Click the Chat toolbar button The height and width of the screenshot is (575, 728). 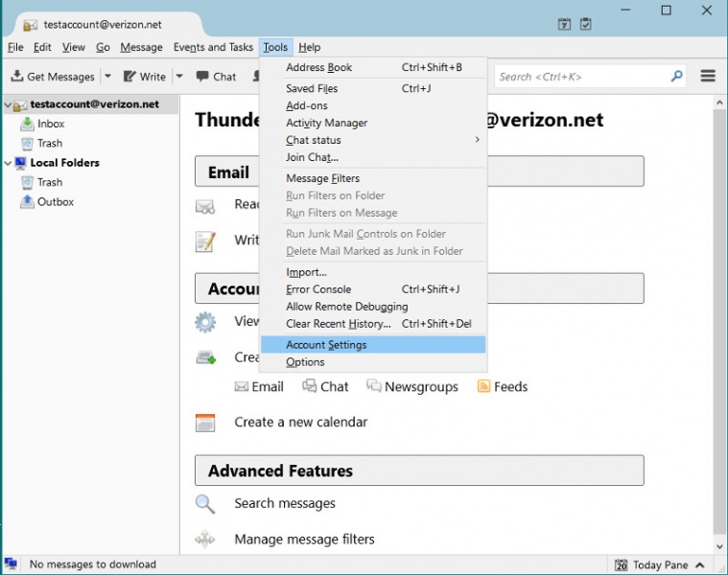(x=217, y=77)
